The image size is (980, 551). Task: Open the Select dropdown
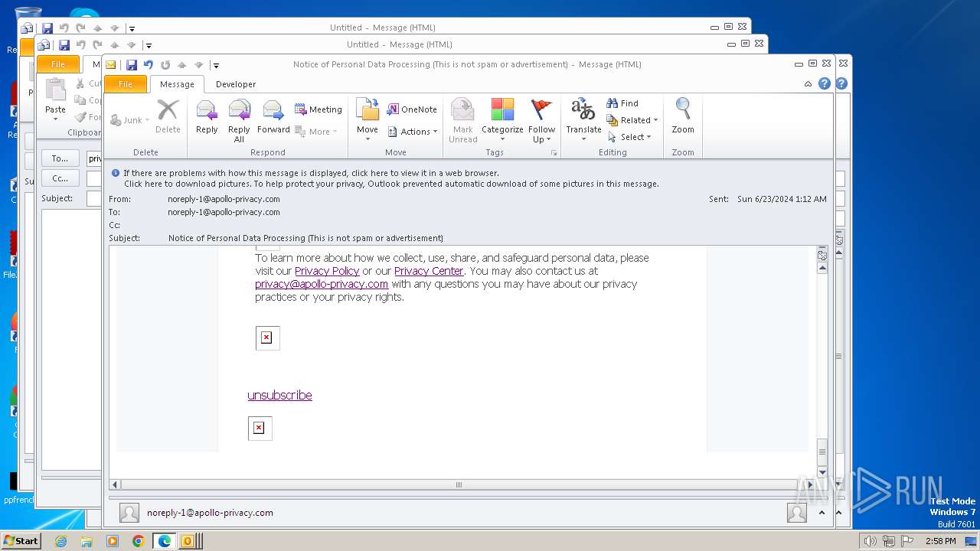[x=629, y=137]
